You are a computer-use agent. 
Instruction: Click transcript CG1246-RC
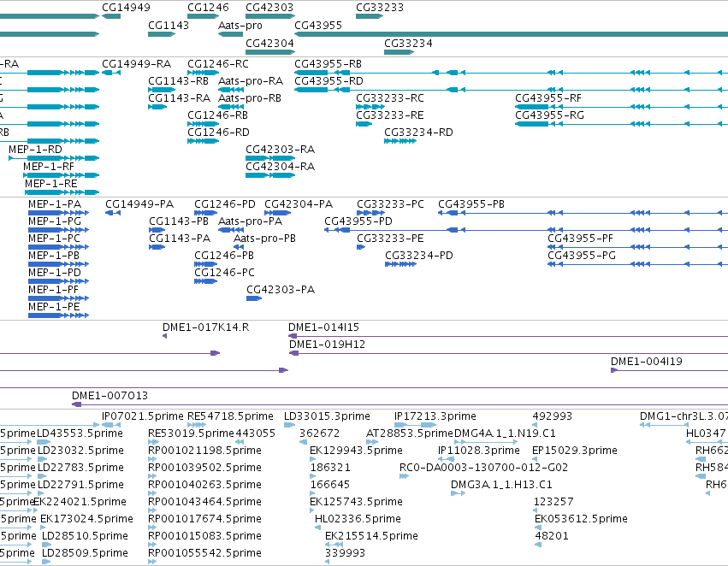[x=218, y=64]
